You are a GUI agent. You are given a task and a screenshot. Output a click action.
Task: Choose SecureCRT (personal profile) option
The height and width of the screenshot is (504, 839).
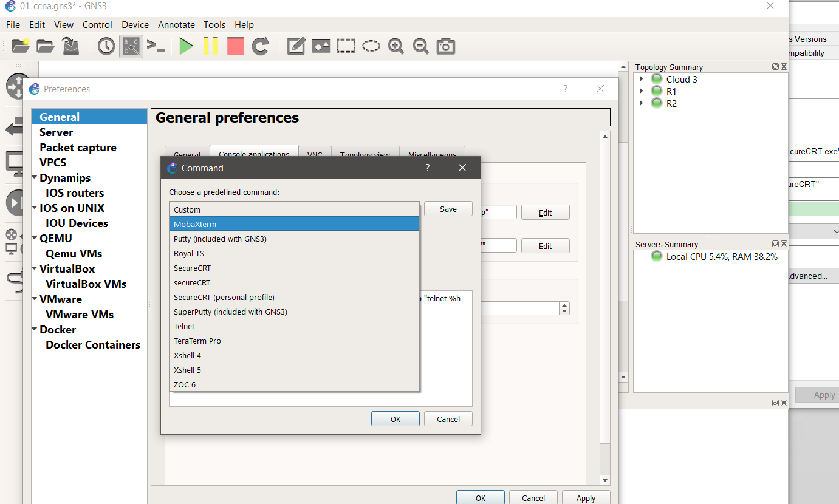294,297
